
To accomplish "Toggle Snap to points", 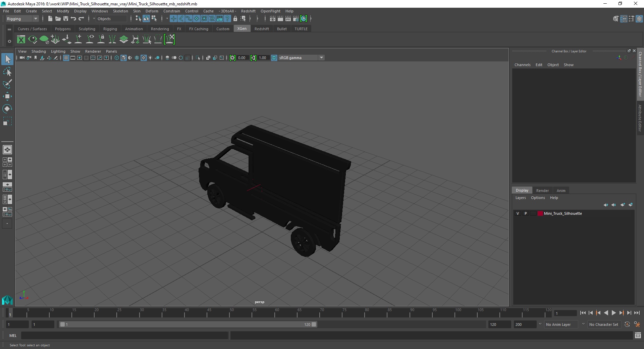I will 189,19.
